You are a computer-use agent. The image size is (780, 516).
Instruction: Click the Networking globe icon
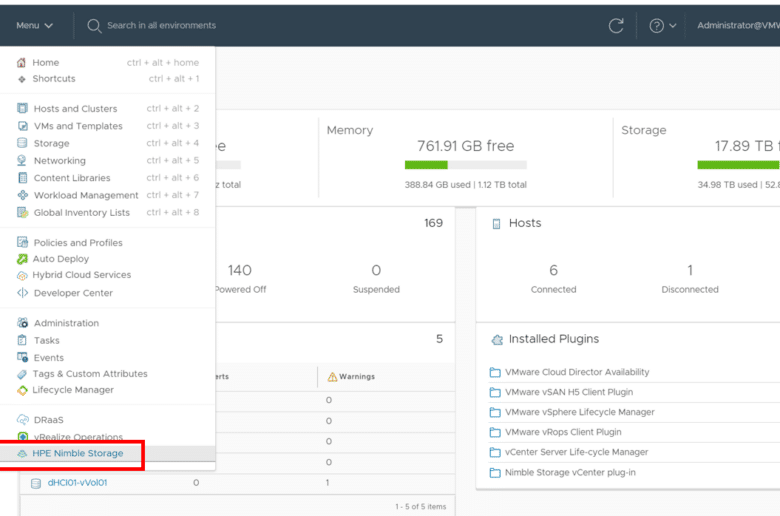pos(22,160)
